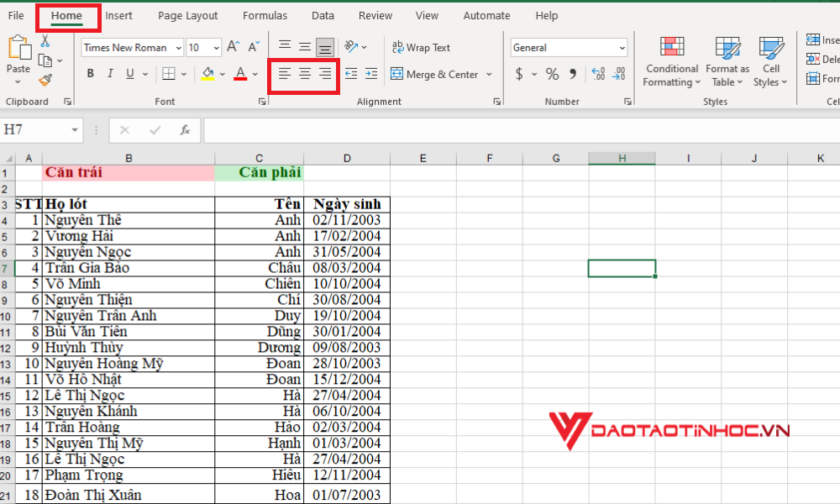Screen dimensions: 840x504
Task: Open the Review tab
Action: click(x=375, y=15)
